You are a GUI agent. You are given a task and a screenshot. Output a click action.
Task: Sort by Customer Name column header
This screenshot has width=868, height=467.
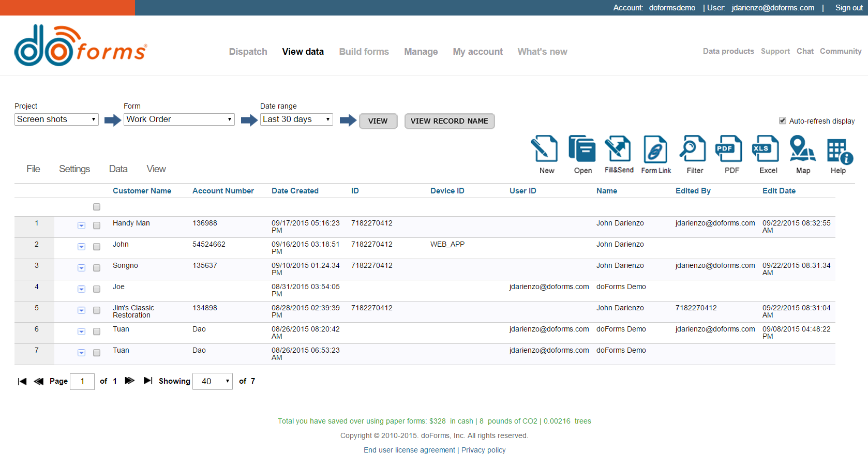click(x=142, y=191)
